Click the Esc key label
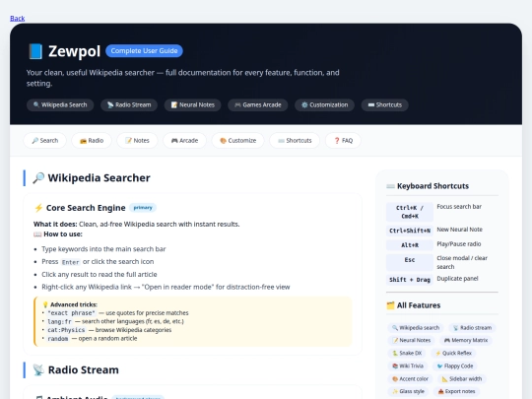The image size is (532, 399). [410, 262]
